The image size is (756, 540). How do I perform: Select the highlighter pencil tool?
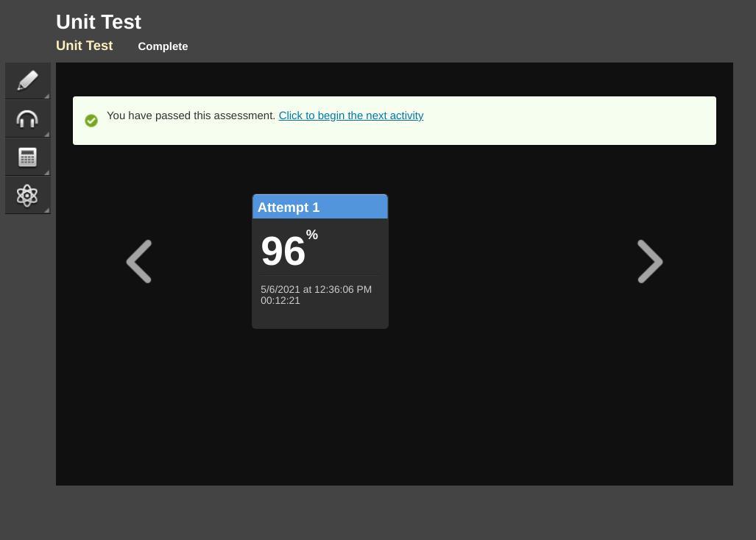27,80
